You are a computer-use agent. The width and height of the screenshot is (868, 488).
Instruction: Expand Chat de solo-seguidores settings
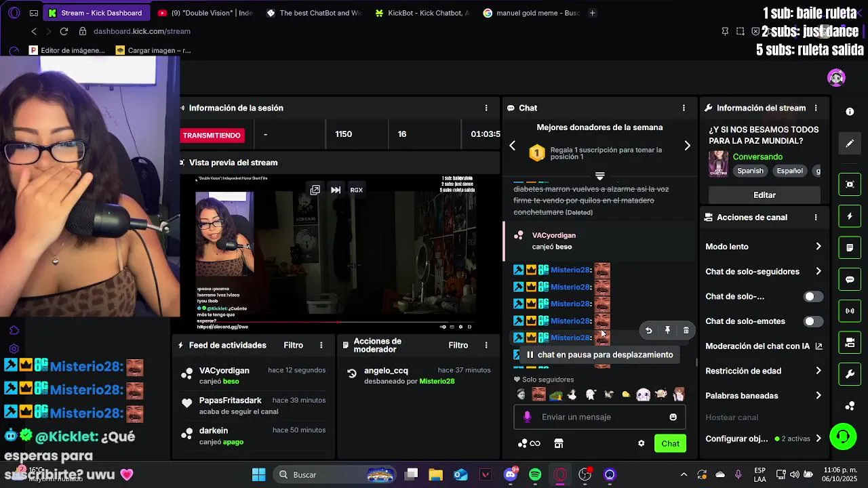tap(764, 272)
